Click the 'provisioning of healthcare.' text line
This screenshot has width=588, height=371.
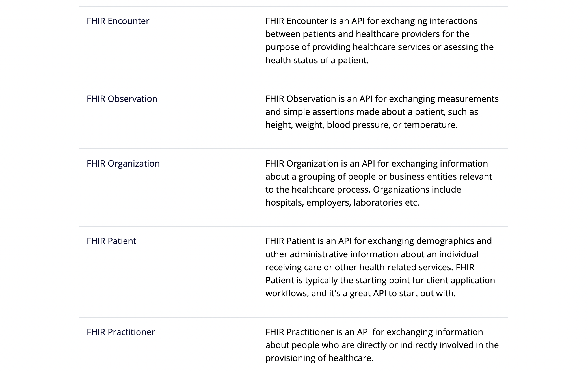(x=319, y=358)
